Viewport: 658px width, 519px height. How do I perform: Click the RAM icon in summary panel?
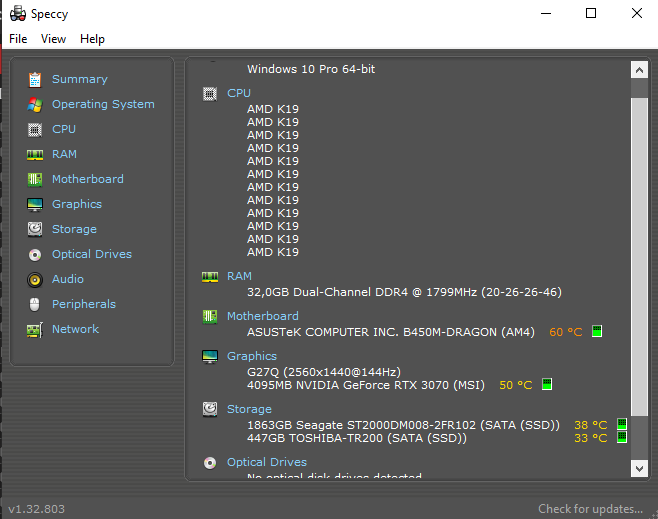point(210,277)
